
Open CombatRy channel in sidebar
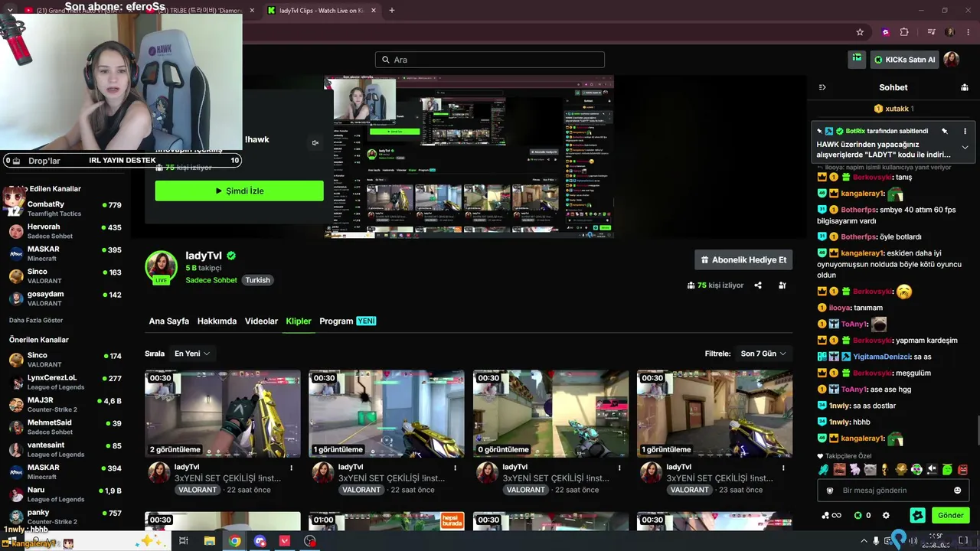click(65, 209)
